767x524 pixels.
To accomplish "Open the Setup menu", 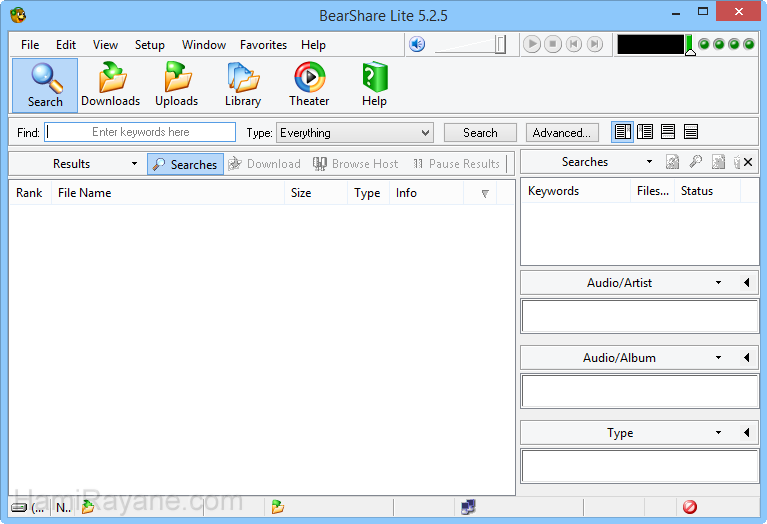I will pyautogui.click(x=150, y=45).
